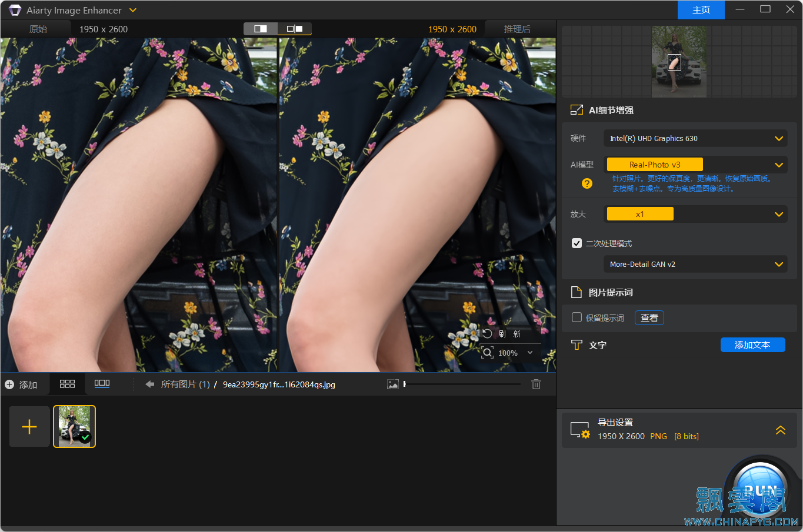Click the question mark help icon
803x532 pixels.
tap(587, 183)
